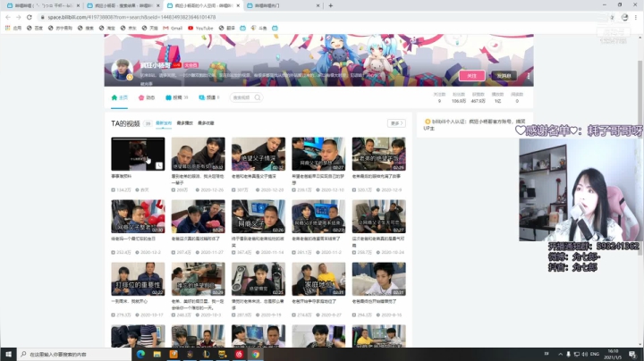Select the 频道 tab
The image size is (644, 361).
(209, 97)
